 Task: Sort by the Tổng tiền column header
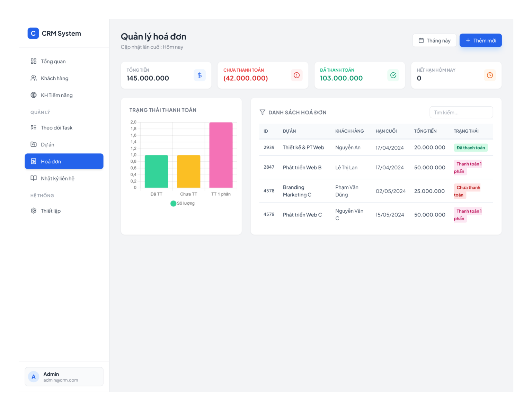425,131
